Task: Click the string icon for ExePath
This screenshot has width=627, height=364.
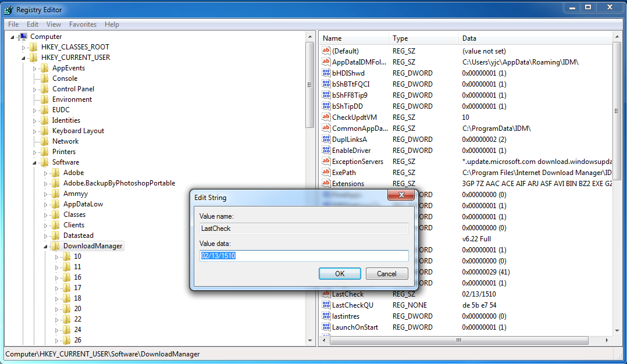Action: tap(326, 172)
